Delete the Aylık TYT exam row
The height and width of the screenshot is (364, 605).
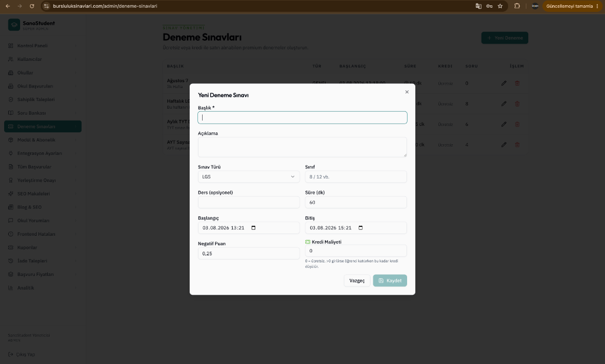point(517,124)
